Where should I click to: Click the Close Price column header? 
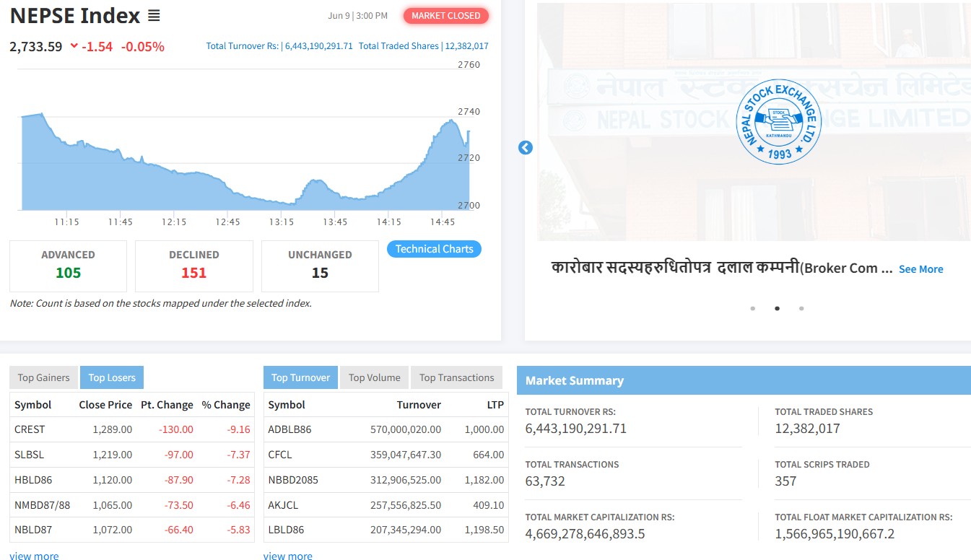(x=105, y=405)
